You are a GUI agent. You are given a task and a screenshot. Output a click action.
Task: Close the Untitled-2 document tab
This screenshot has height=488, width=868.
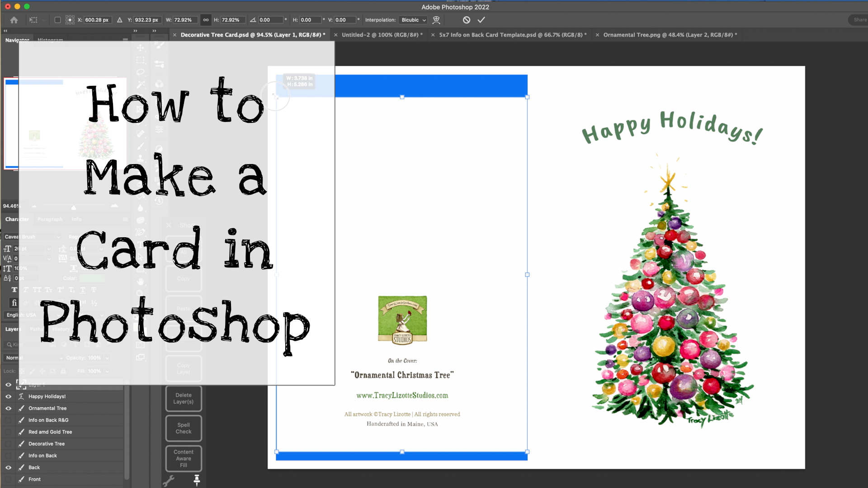point(335,35)
